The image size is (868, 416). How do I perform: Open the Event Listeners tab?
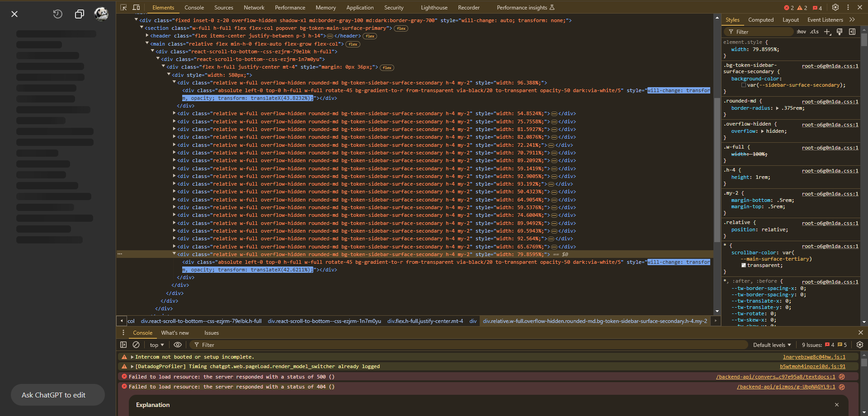pos(825,20)
